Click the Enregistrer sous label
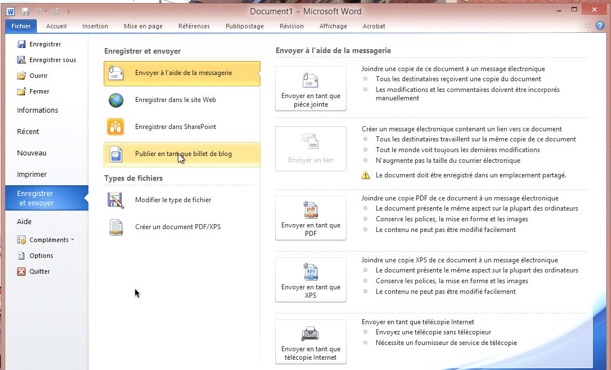Viewport: 611px width, 370px height. click(x=53, y=60)
